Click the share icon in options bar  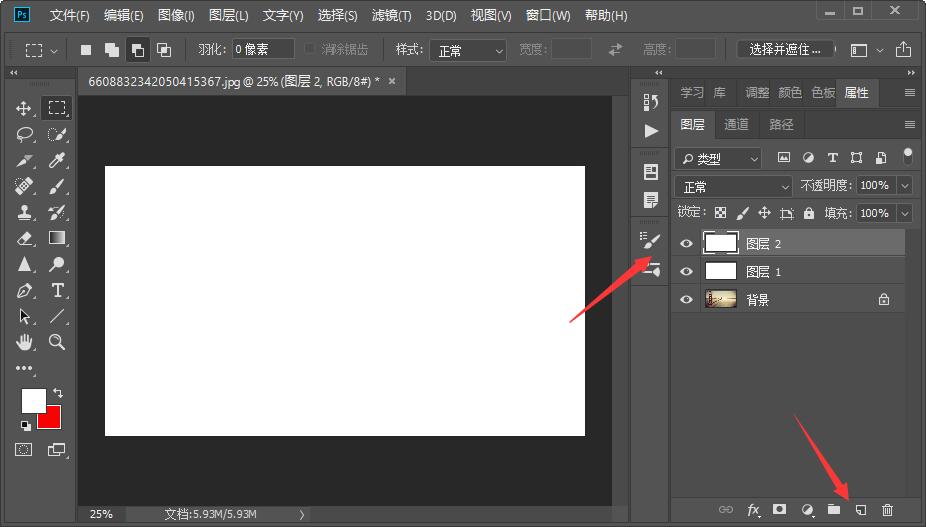pos(903,50)
